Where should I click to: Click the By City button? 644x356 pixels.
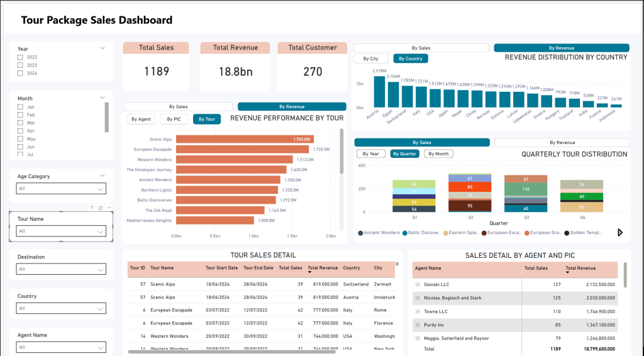371,58
